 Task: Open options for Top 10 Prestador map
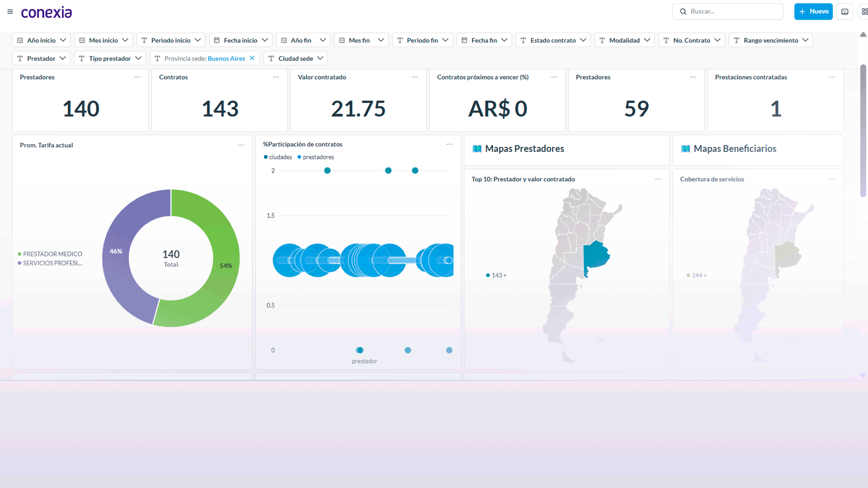coord(658,179)
